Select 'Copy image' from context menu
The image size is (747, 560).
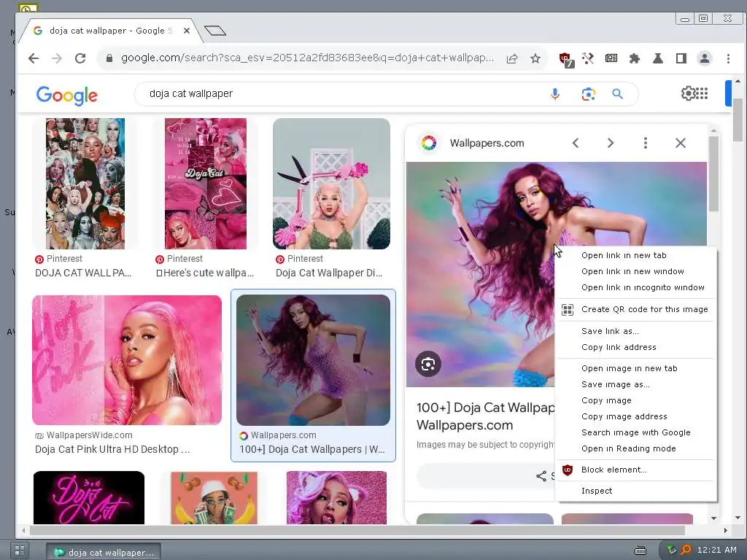click(636, 401)
